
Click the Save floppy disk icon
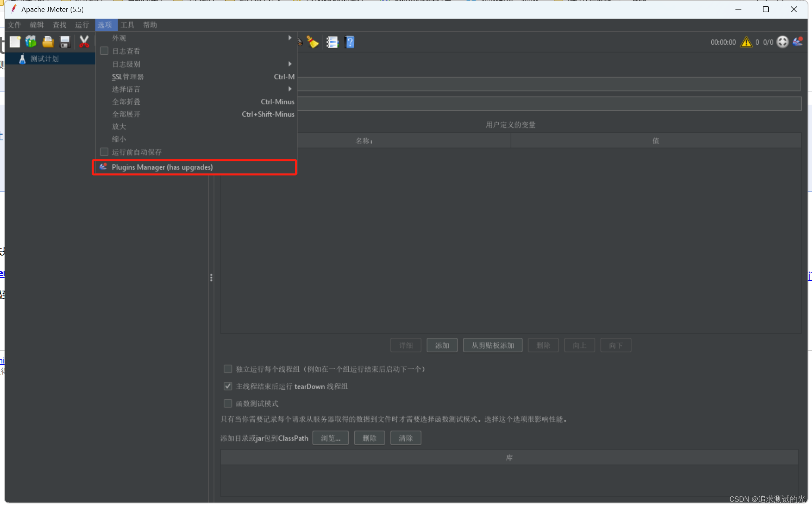coord(65,42)
